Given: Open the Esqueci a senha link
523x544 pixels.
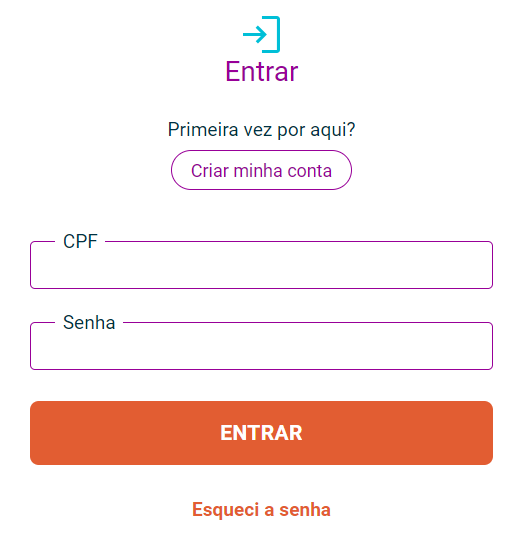Looking at the screenshot, I should (x=261, y=509).
